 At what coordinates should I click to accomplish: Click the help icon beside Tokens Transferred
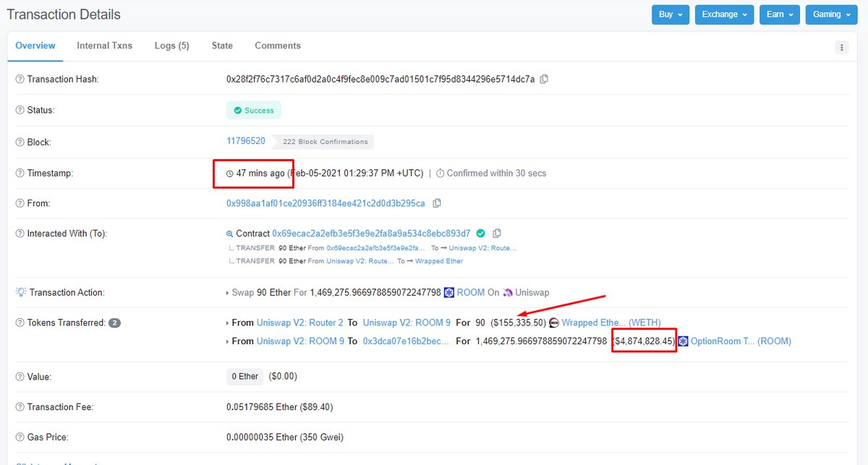tap(20, 323)
